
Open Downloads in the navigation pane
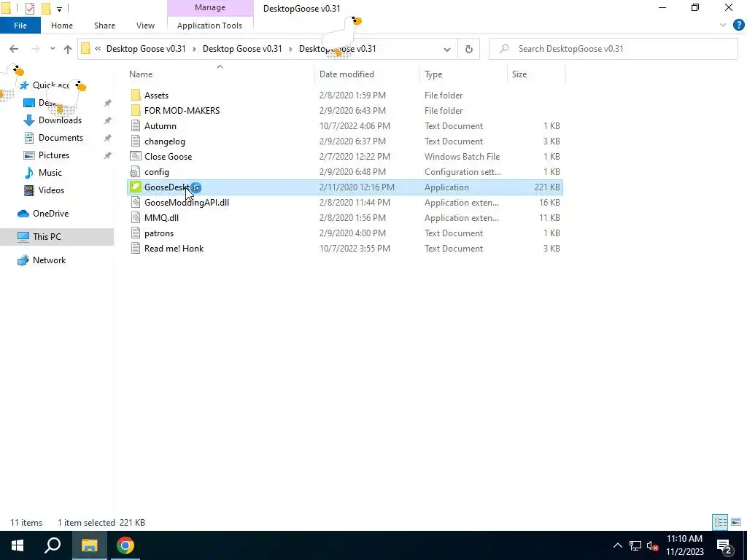point(60,120)
